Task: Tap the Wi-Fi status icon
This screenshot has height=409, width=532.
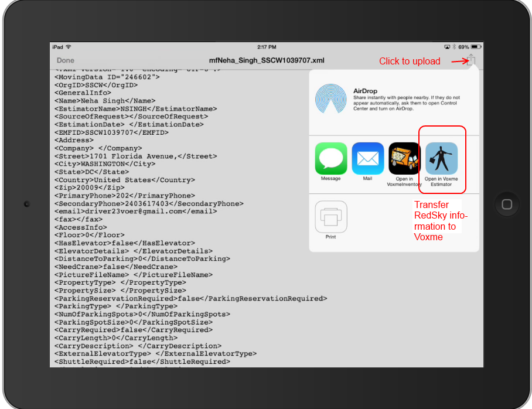Action: coord(69,47)
